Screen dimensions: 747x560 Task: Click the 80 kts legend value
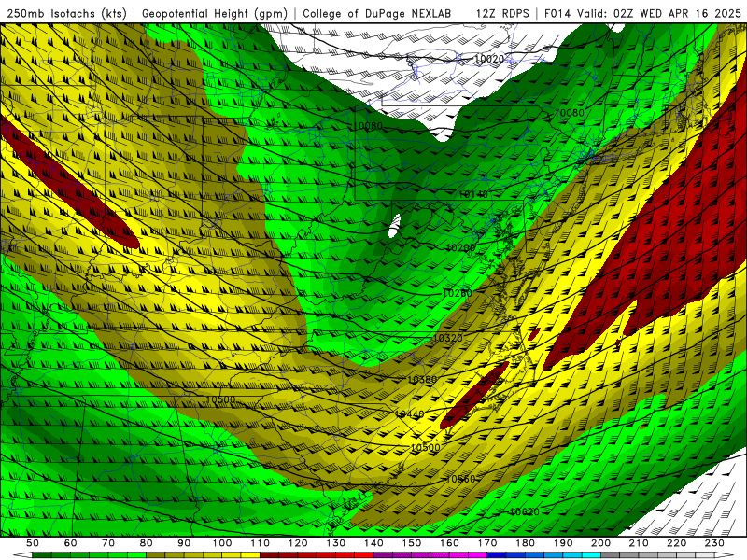point(147,543)
